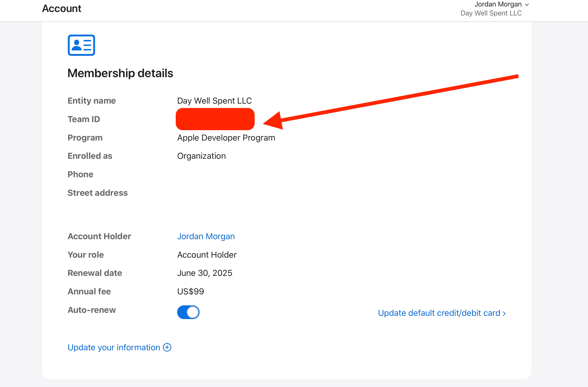Click the plus circle icon beside Update your information

point(167,347)
